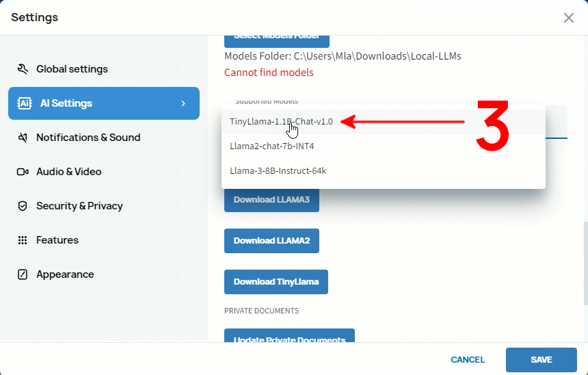Select TinyLlama-1.1B-Chat-v1.0 from the model list
This screenshot has width=588, height=375.
tap(281, 122)
